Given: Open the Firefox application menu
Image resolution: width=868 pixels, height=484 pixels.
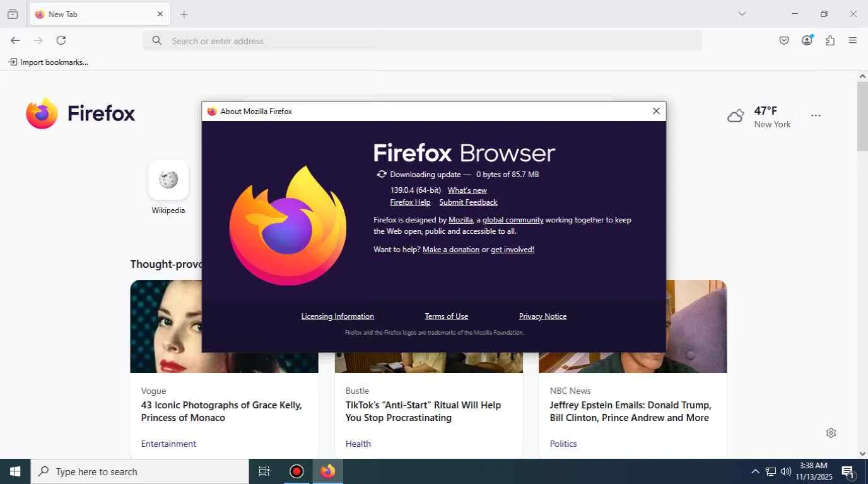Looking at the screenshot, I should (x=853, y=40).
